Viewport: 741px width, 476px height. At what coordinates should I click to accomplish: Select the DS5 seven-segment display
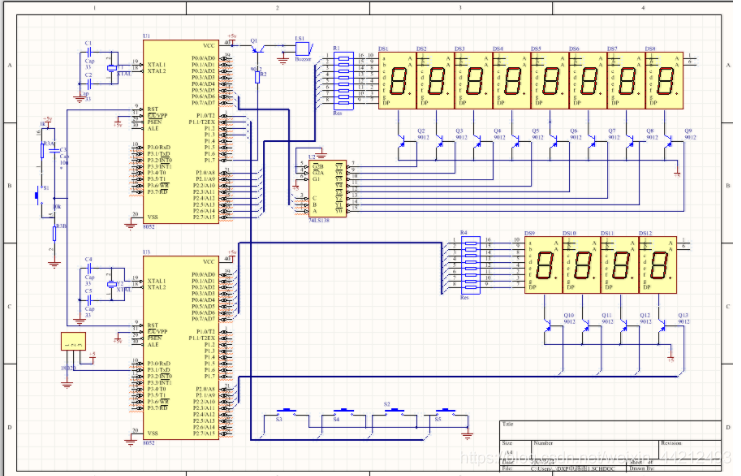pyautogui.click(x=548, y=80)
